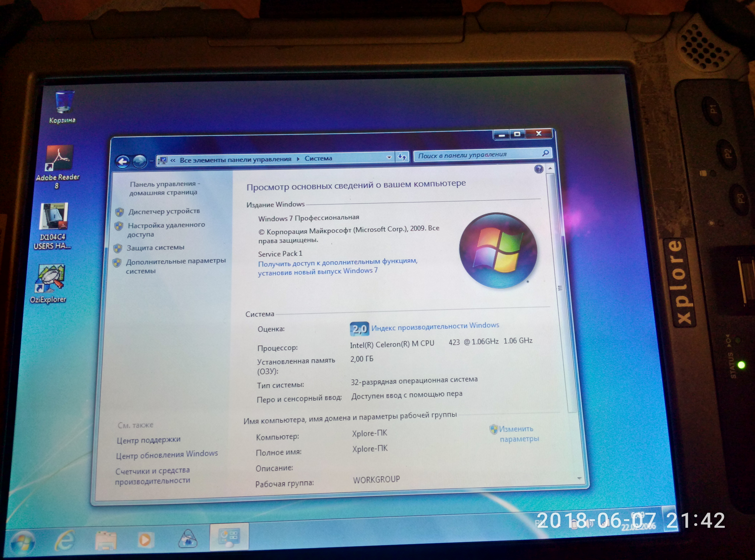Screen dimensions: 755x560
Task: Click the Back arrow navigation button
Action: point(123,162)
